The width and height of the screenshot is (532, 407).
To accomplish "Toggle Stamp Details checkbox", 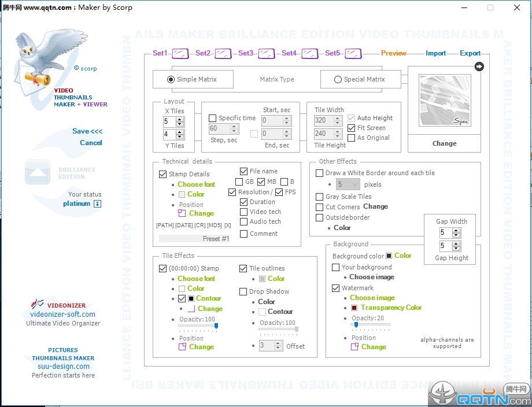I will [x=163, y=175].
